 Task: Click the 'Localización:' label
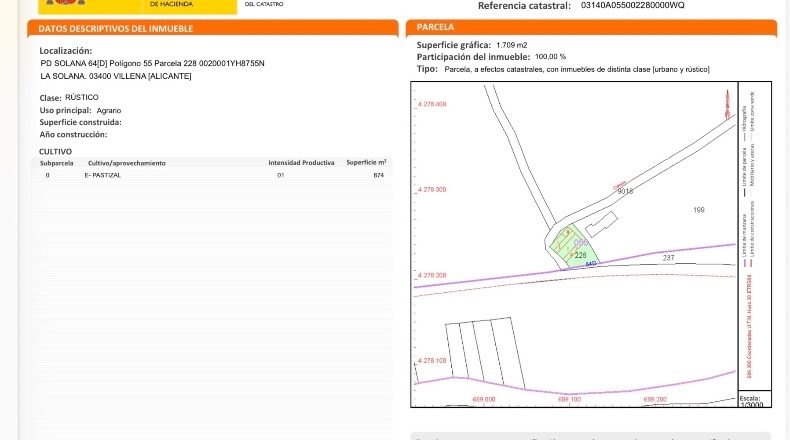coord(65,51)
